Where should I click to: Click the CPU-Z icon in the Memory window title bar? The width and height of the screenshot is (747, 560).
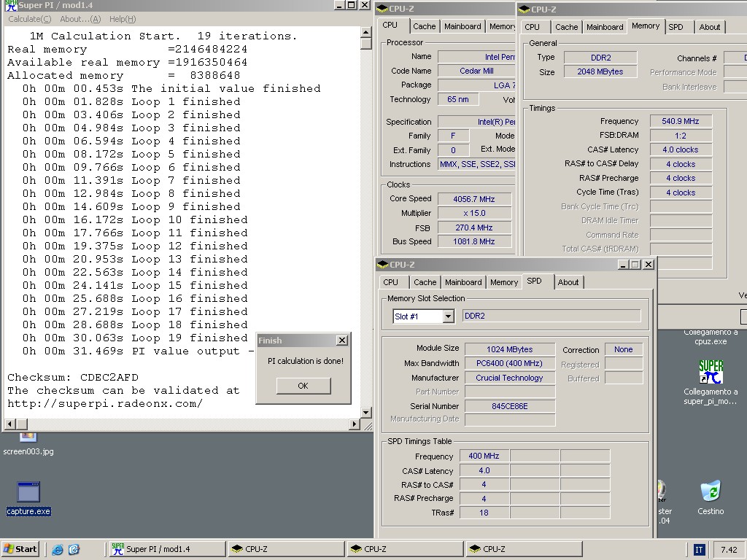[x=524, y=9]
